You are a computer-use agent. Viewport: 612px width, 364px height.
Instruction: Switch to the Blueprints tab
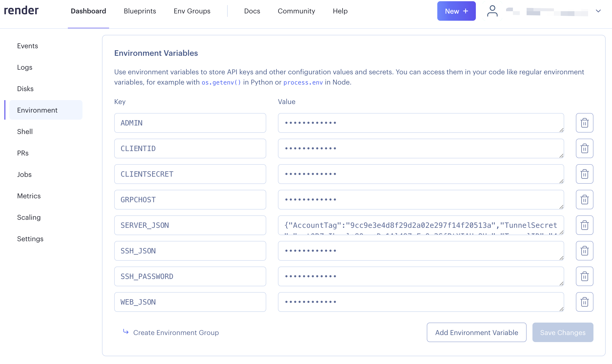pyautogui.click(x=140, y=11)
